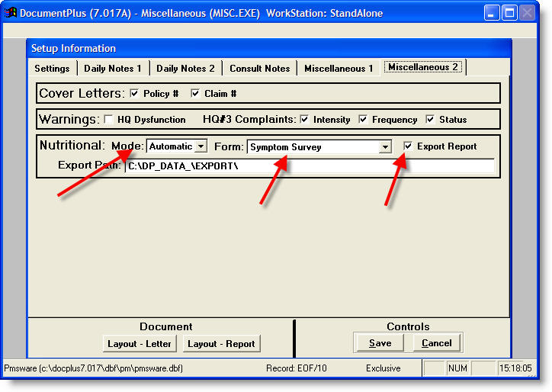Image resolution: width=552 pixels, height=392 pixels.
Task: Open the Form Symptom Survey dropdown
Action: (386, 147)
